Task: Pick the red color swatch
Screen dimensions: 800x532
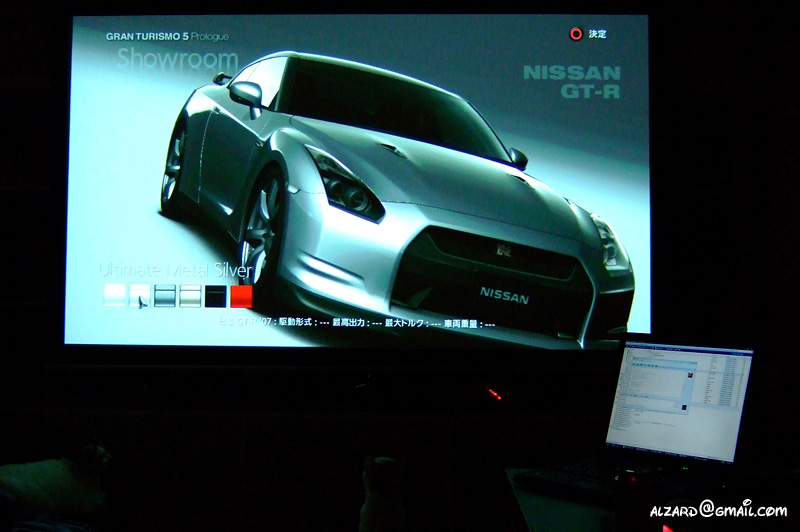Action: point(241,296)
